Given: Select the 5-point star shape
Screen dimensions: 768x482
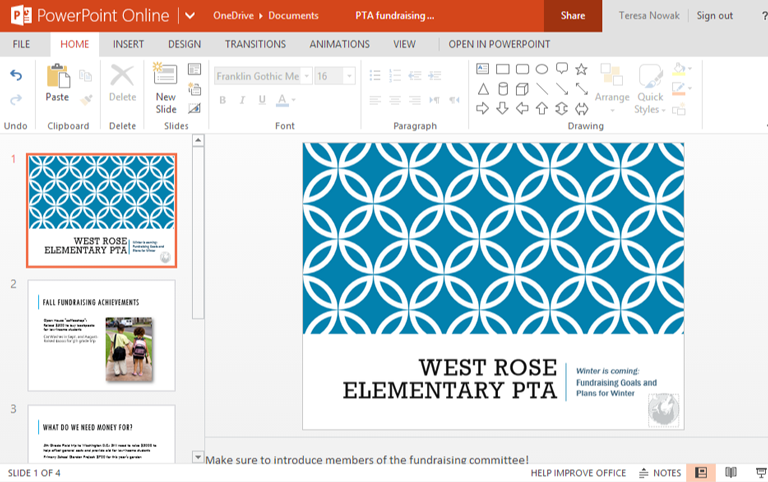Looking at the screenshot, I should 581,69.
